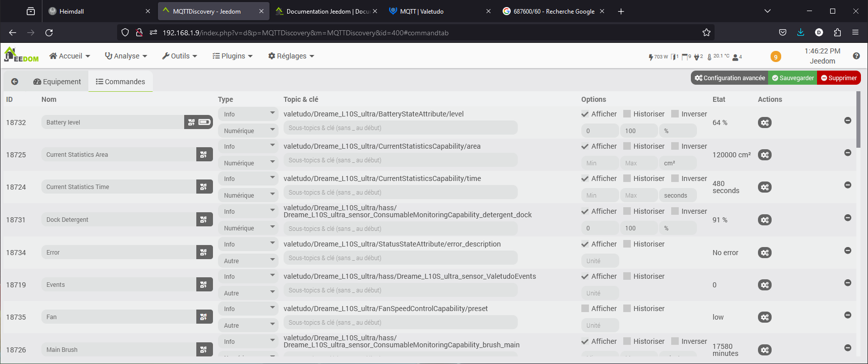Viewport: 868px width, 364px height.
Task: Click the power consumption 703 W indicator
Action: click(658, 57)
